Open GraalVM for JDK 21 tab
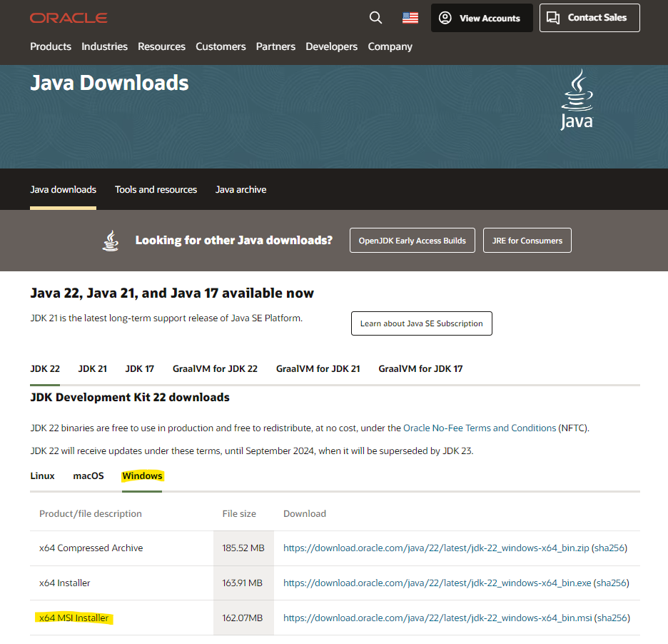The width and height of the screenshot is (668, 644). click(318, 369)
